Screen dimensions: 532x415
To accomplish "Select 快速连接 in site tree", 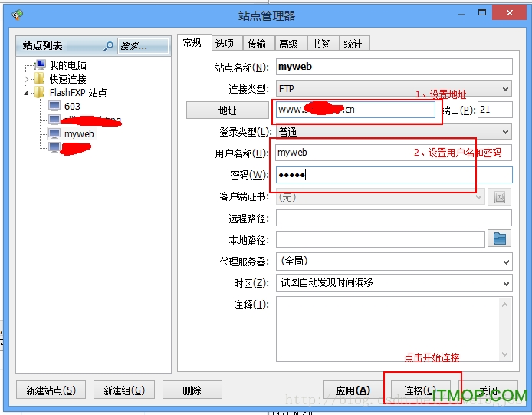I will [x=68, y=79].
